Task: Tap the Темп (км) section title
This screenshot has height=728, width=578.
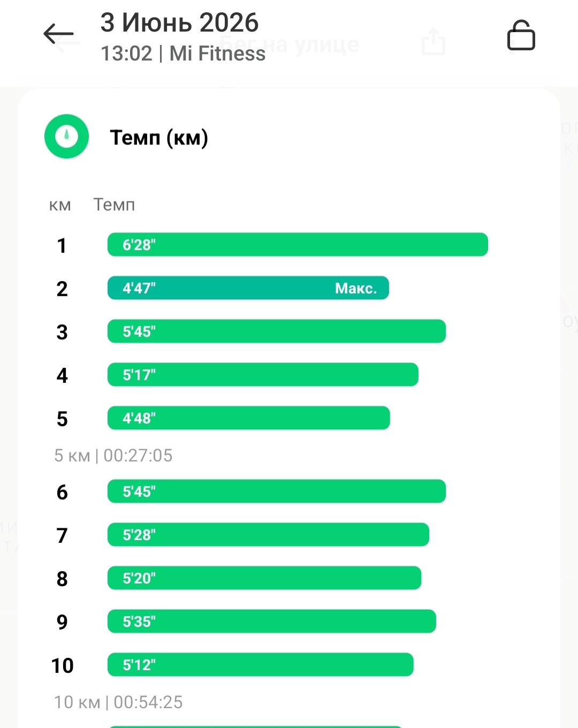Action: tap(159, 138)
